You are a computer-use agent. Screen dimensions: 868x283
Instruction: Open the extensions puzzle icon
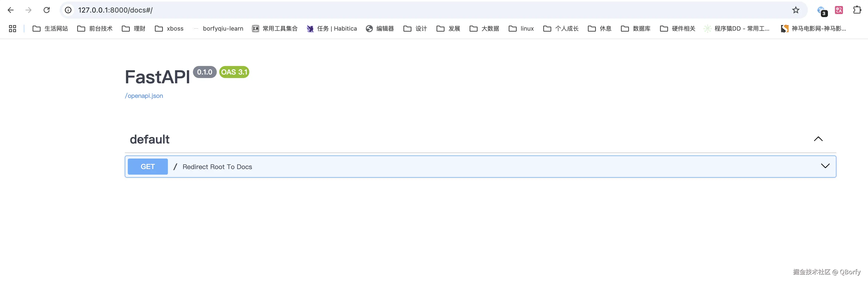[x=857, y=10]
